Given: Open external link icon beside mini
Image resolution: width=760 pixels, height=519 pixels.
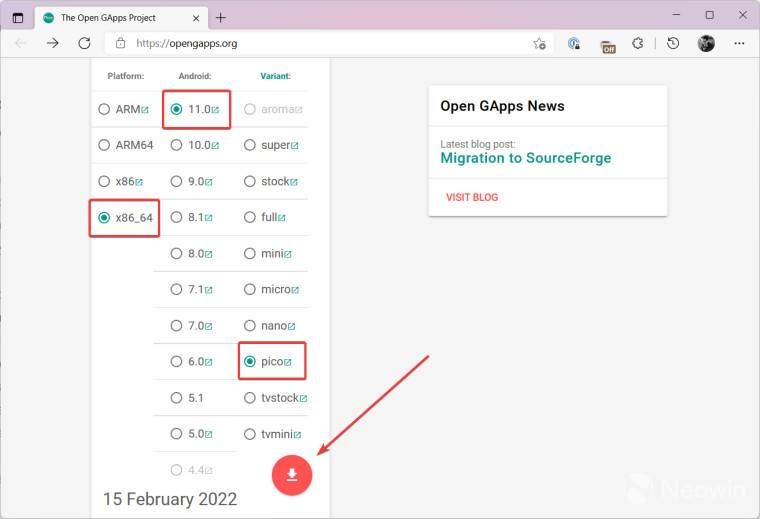Looking at the screenshot, I should [x=288, y=254].
